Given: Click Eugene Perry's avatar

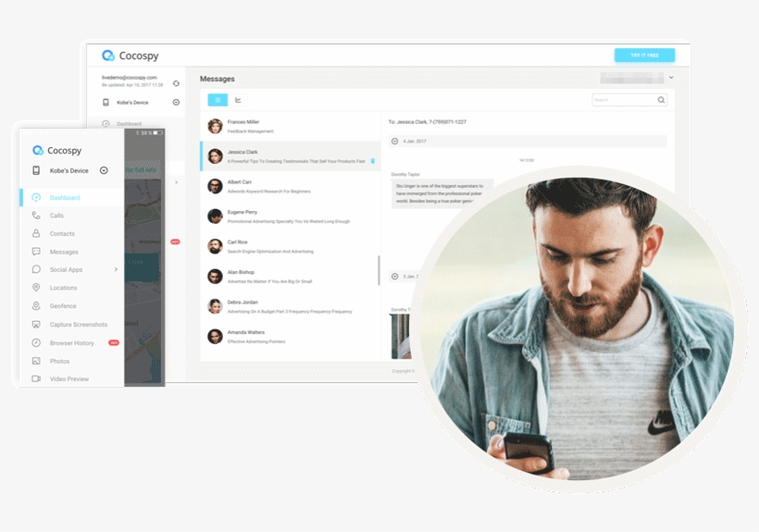Looking at the screenshot, I should tap(215, 217).
